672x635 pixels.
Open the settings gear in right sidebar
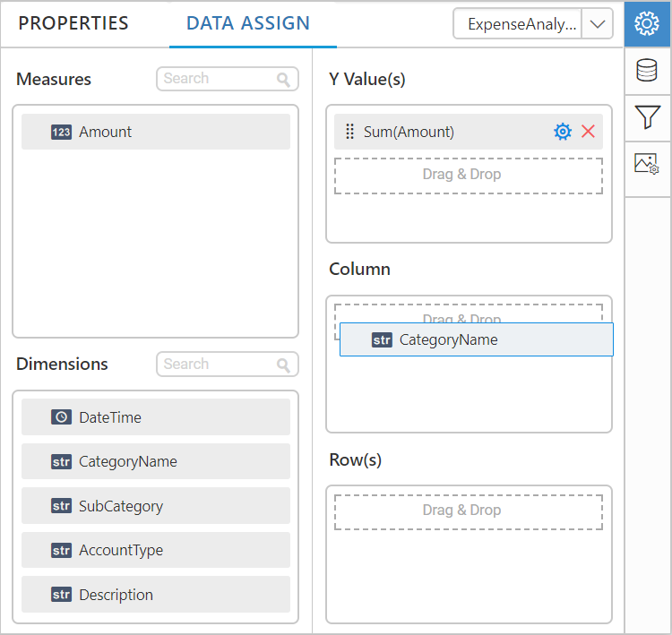pyautogui.click(x=647, y=24)
